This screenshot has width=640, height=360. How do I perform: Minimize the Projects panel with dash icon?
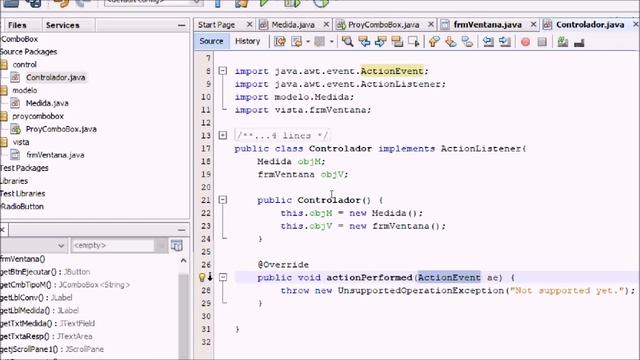(x=182, y=25)
